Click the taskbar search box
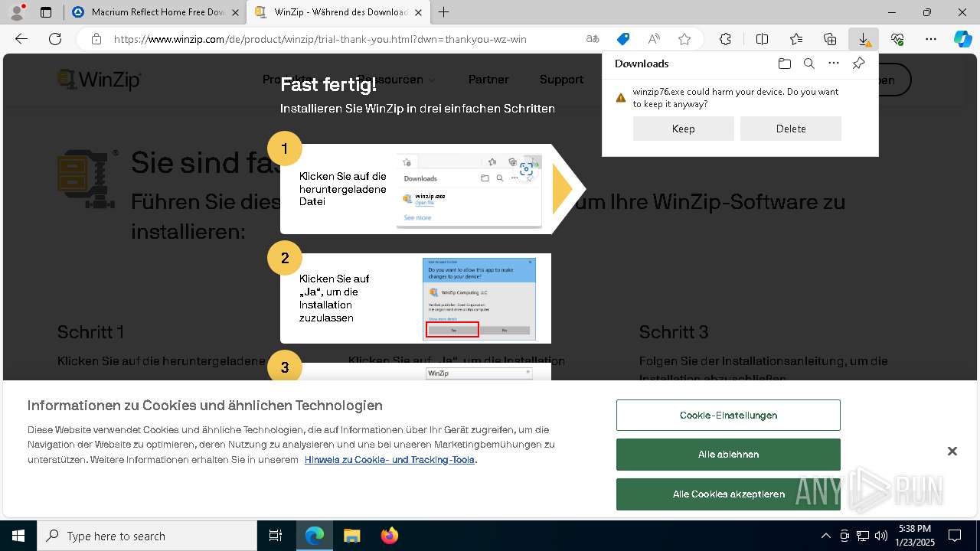Screen dimensions: 980x551 [x=147, y=536]
